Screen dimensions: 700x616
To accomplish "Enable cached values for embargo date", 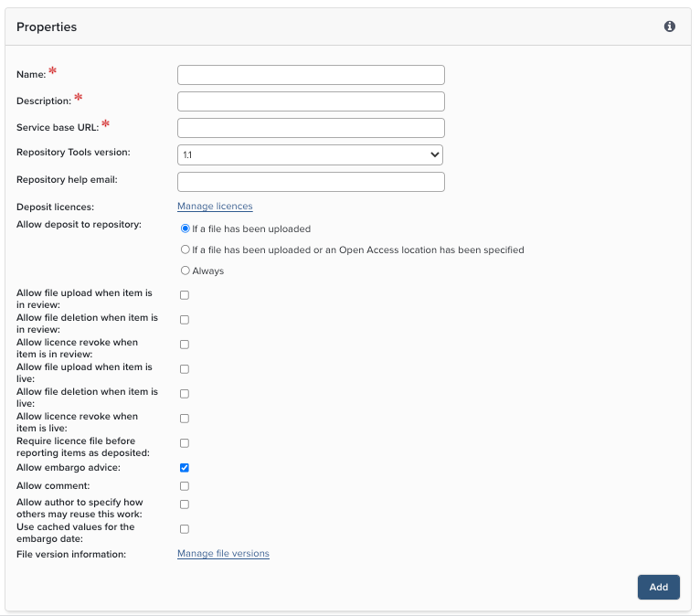I will pos(185,529).
